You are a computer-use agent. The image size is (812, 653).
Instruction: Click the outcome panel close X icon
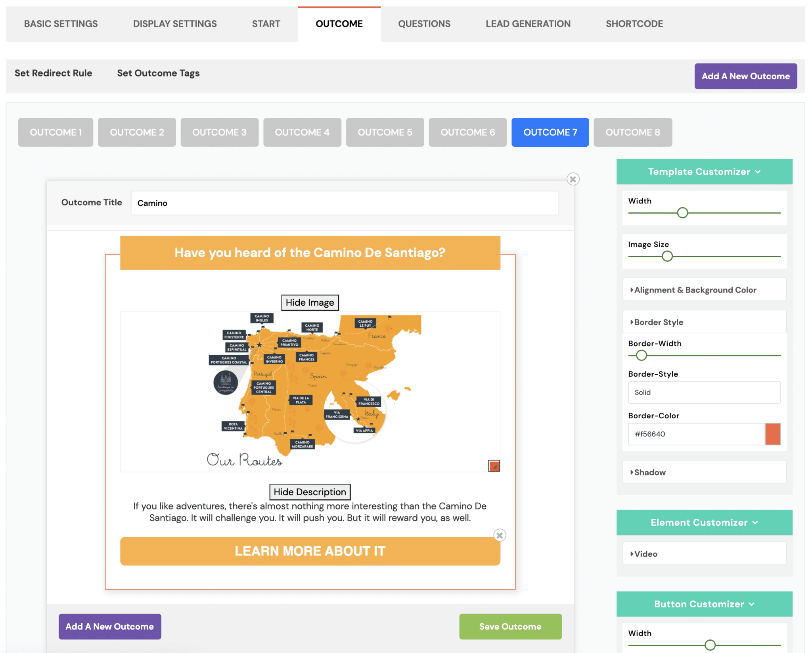click(573, 179)
